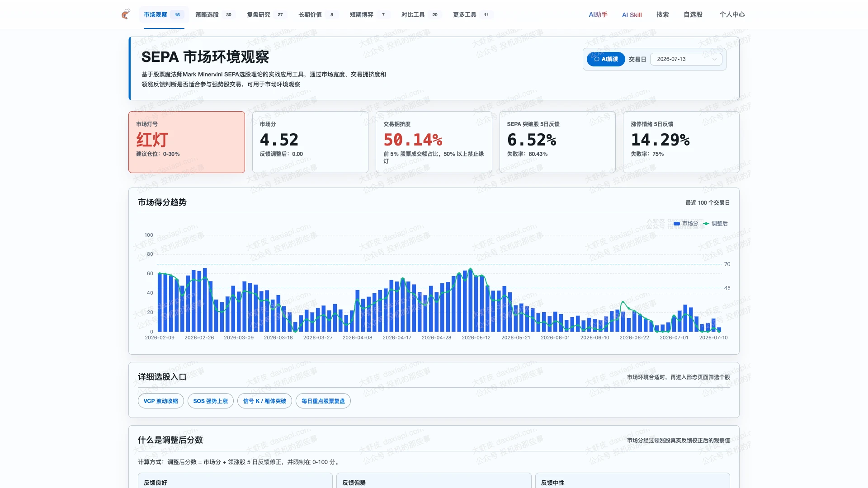
Task: Click the 最近 100 个交易日 label
Action: (708, 203)
